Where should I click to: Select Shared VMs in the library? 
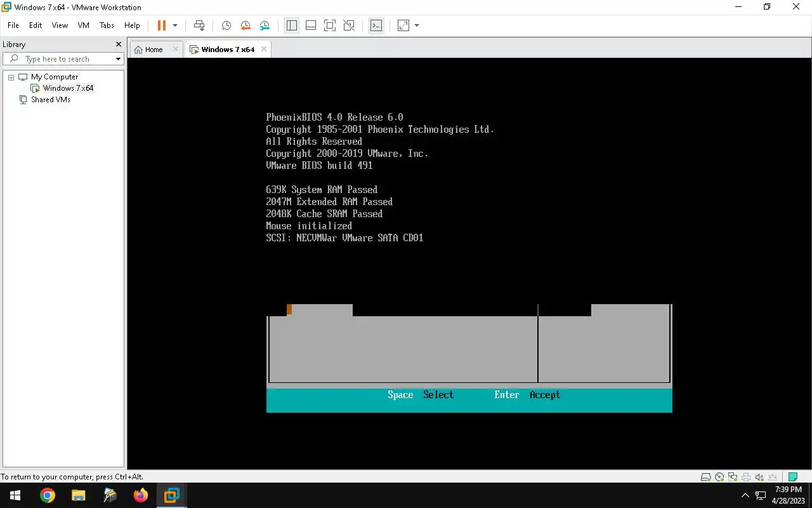pos(51,100)
